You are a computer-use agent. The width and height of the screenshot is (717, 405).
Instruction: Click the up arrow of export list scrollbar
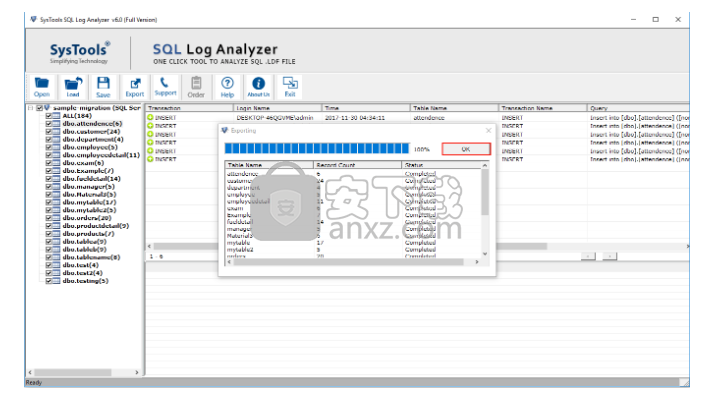click(x=485, y=165)
